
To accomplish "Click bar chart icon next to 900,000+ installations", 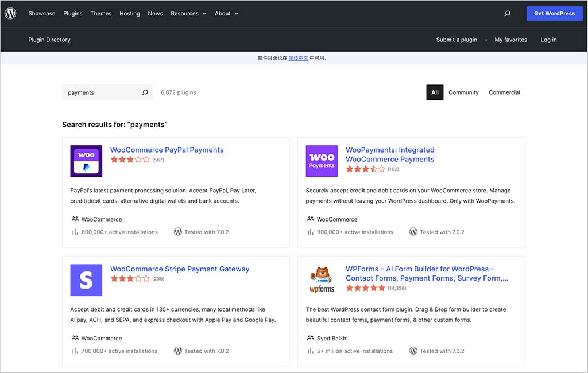I will [x=311, y=232].
